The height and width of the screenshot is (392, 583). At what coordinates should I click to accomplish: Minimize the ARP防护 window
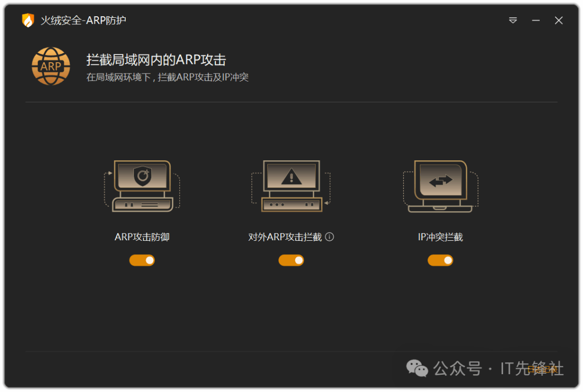(536, 20)
